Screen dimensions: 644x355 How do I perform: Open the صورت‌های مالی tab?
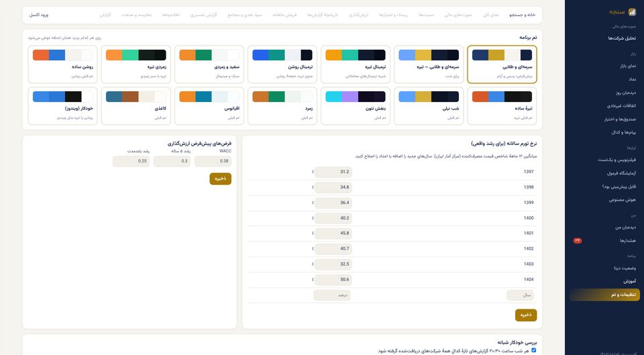click(x=458, y=15)
